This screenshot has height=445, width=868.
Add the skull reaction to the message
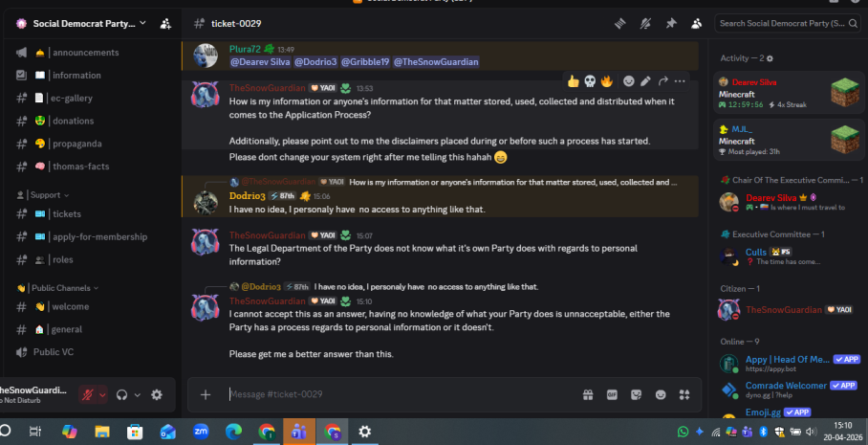click(x=590, y=81)
